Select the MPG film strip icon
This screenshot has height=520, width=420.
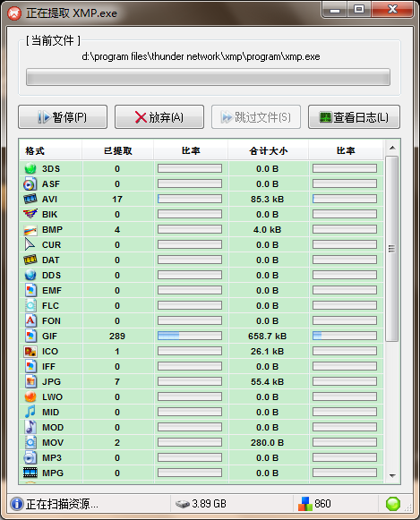click(x=30, y=473)
